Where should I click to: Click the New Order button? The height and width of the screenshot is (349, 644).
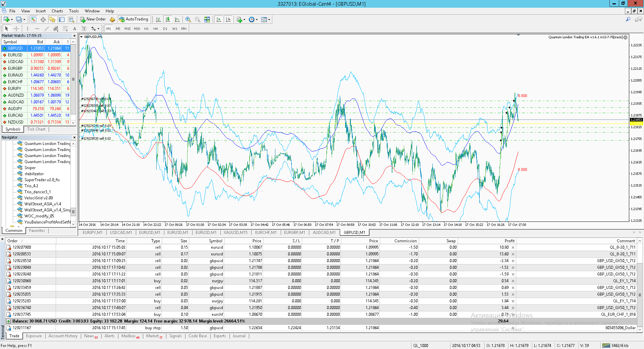93,19
